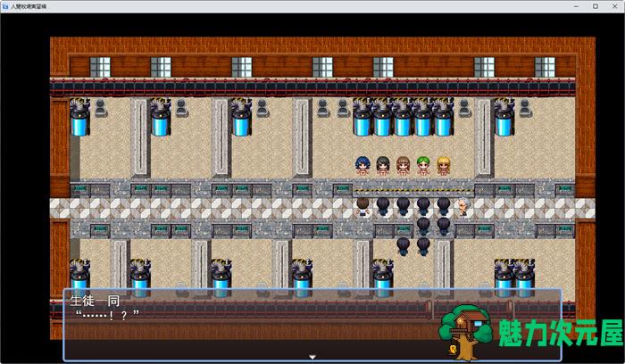
Task: Close the game window
Action: point(614,6)
